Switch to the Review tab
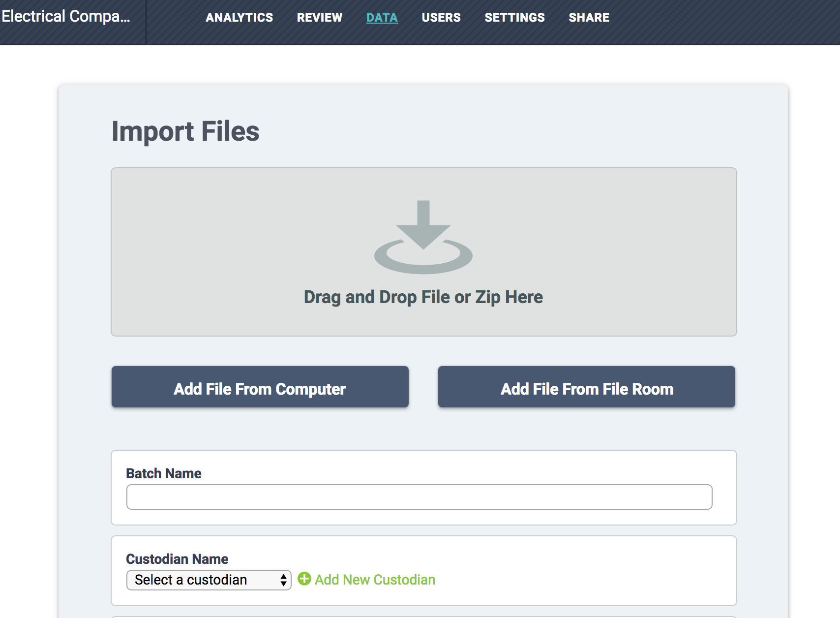The image size is (840, 618). [x=319, y=18]
